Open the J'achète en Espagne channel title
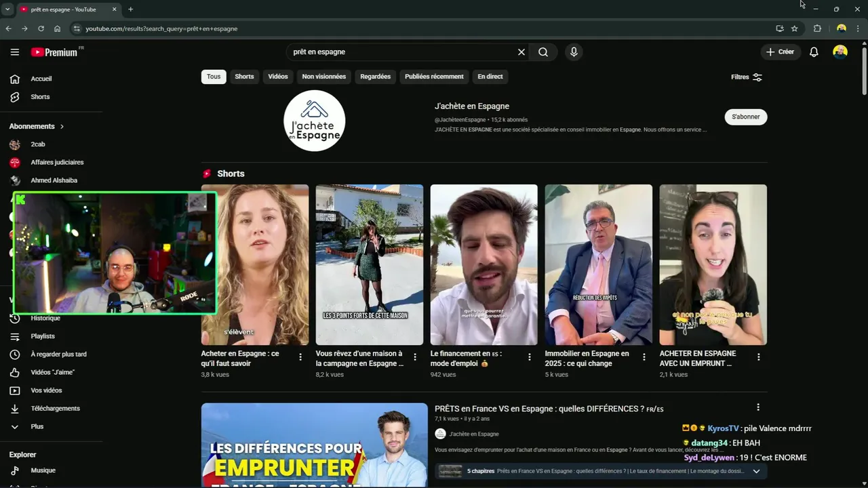868x488 pixels. coord(472,106)
